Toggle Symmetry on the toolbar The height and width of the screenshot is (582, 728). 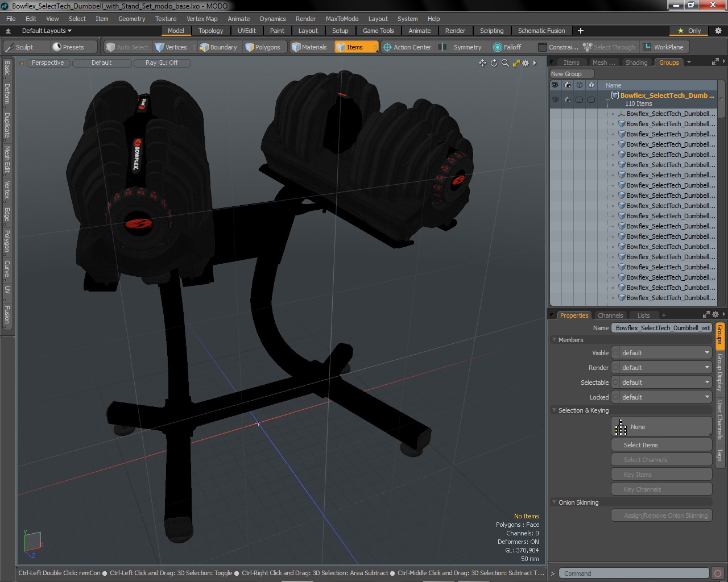(462, 47)
